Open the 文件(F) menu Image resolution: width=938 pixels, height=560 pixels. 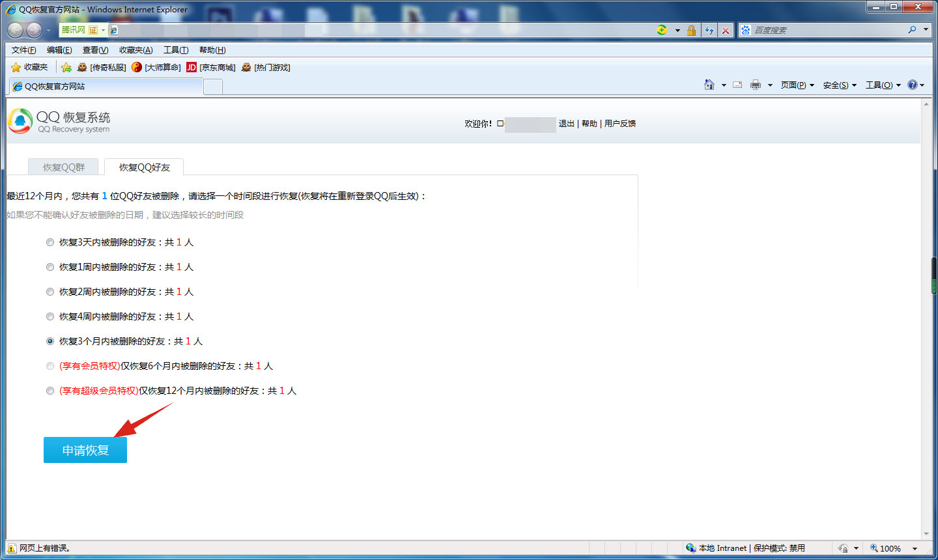click(24, 50)
